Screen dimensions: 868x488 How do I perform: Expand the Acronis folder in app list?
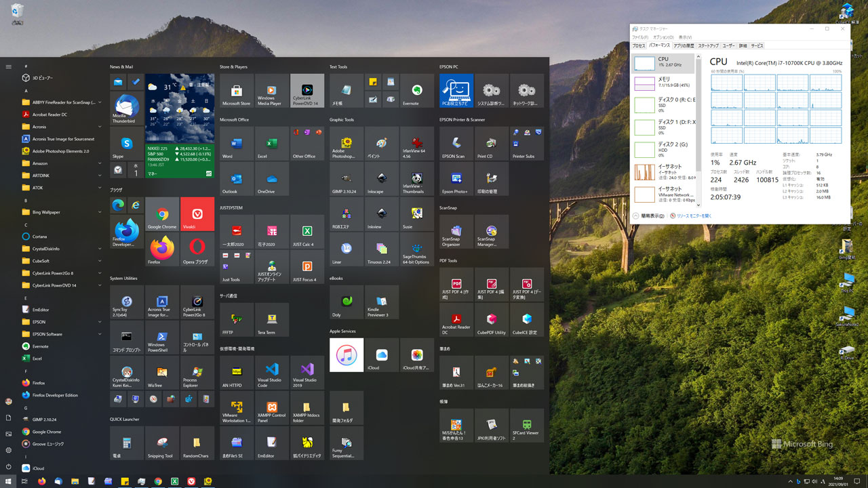coord(62,127)
